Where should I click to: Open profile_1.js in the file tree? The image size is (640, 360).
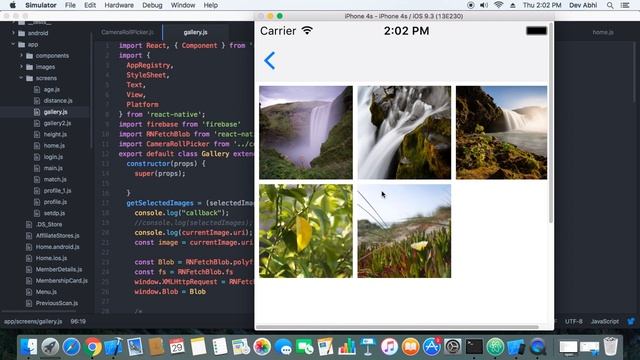(58, 191)
